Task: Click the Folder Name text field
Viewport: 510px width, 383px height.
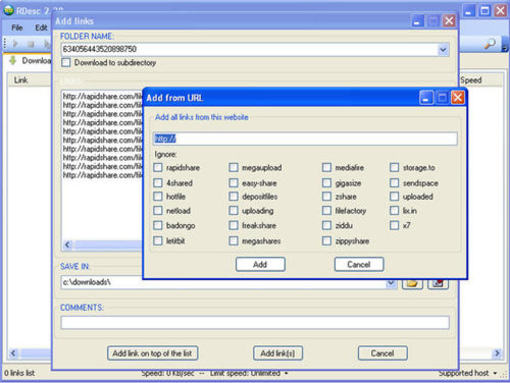Action: pyautogui.click(x=250, y=49)
